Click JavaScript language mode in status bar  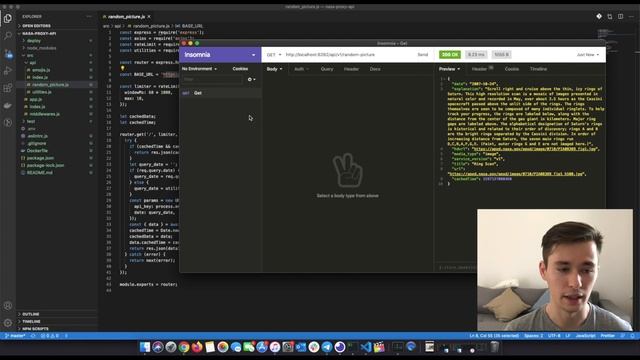[x=585, y=336]
